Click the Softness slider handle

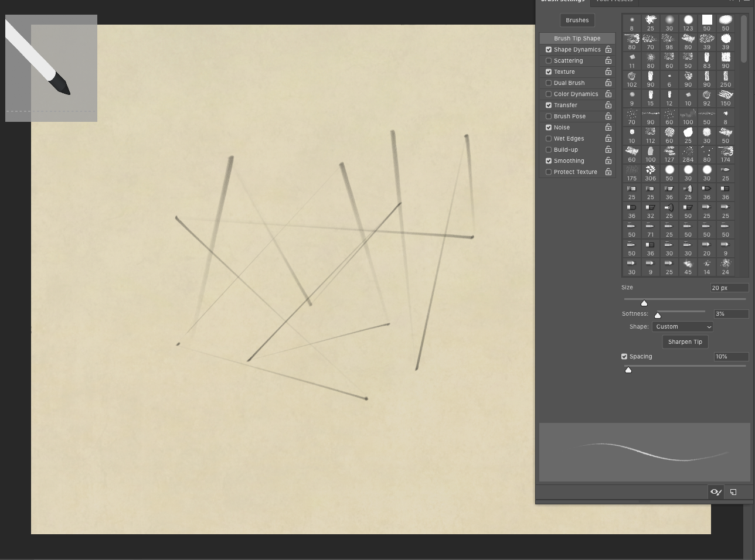coord(658,315)
